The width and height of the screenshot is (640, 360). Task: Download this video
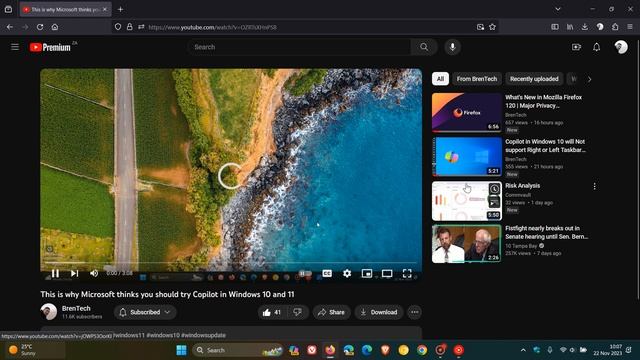pos(379,312)
